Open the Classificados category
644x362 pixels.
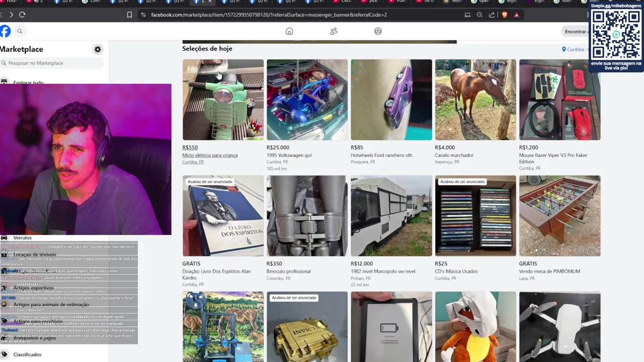coord(27,354)
